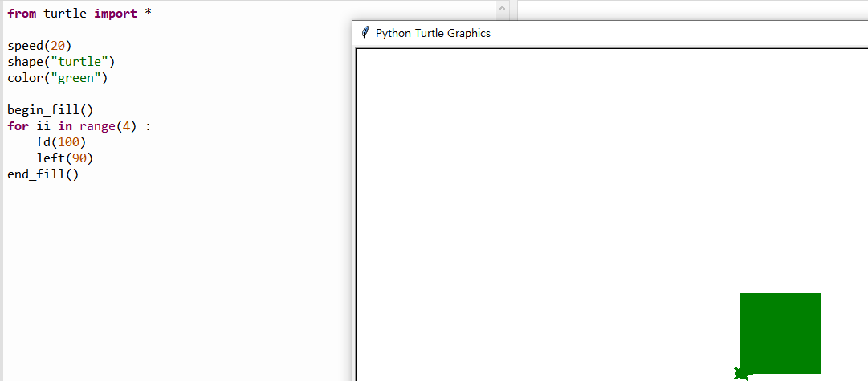Place cursor on the left(90) line
The width and height of the screenshot is (868, 381).
tap(65, 158)
